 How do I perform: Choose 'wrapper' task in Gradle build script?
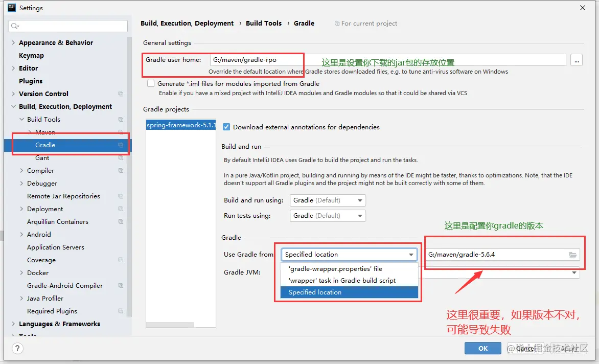pos(349,281)
